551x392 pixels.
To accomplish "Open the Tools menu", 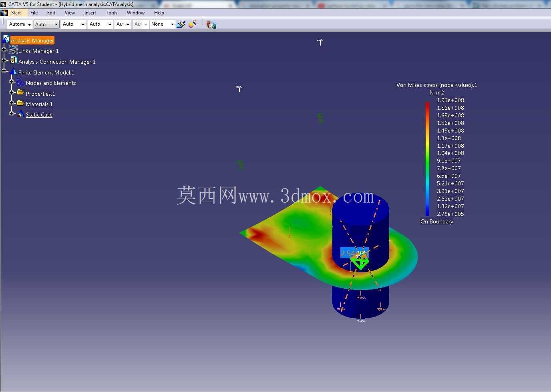I will click(x=111, y=13).
